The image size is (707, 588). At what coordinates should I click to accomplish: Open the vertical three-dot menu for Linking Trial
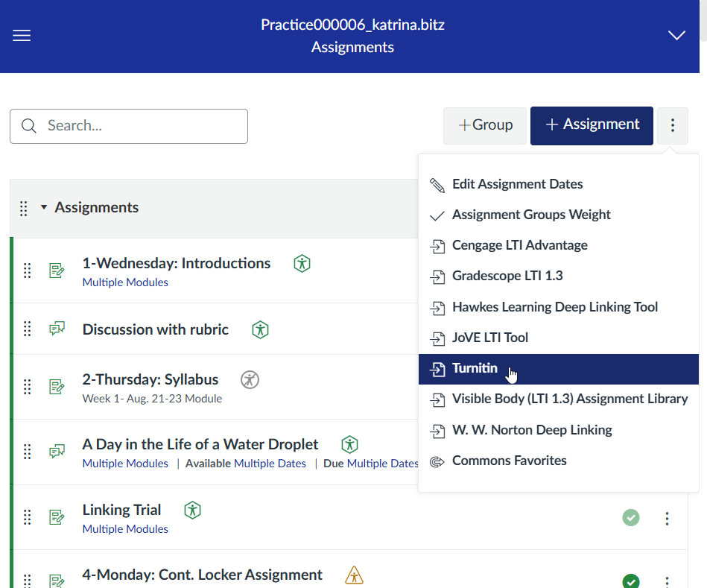pyautogui.click(x=667, y=517)
